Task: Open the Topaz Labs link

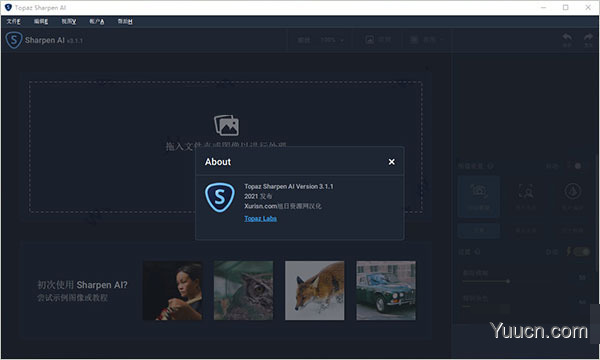Action: (261, 218)
